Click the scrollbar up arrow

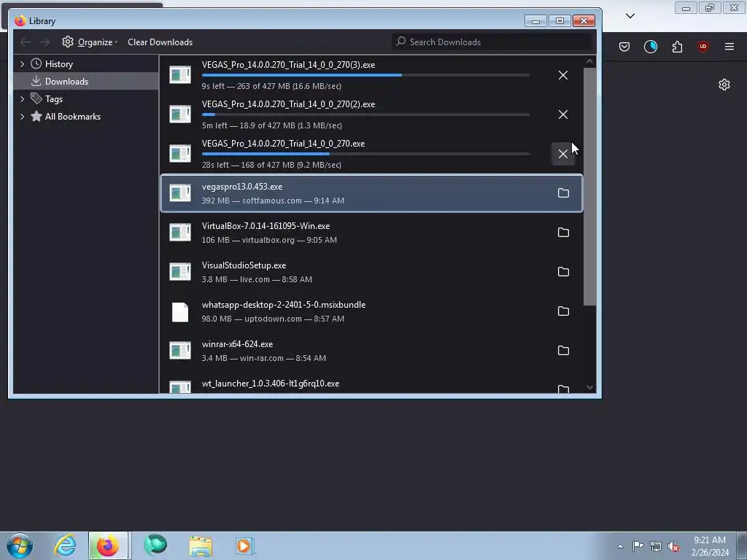[x=589, y=61]
